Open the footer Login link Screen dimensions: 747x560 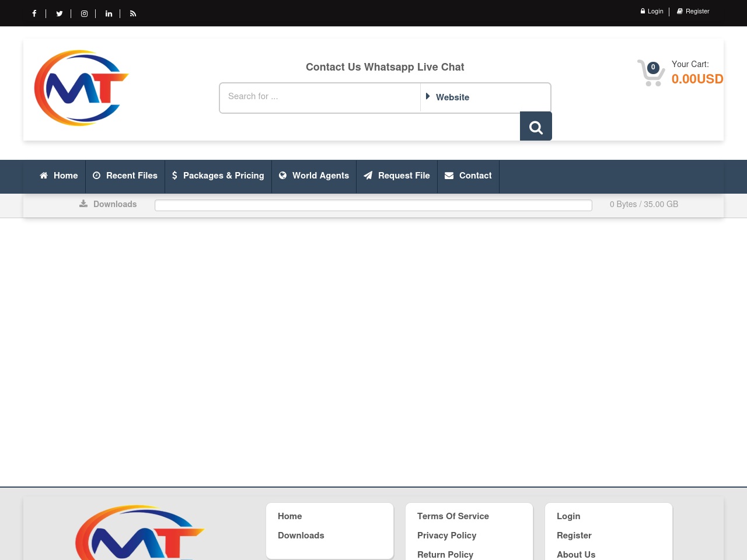point(568,516)
